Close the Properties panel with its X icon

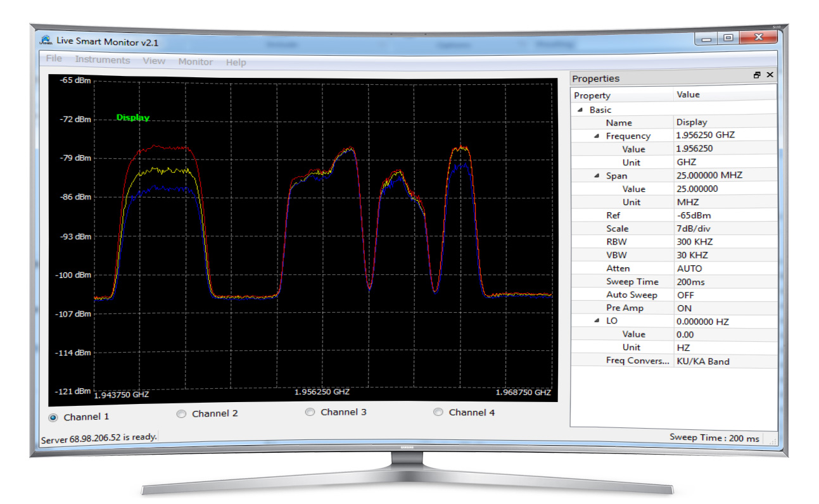click(770, 75)
